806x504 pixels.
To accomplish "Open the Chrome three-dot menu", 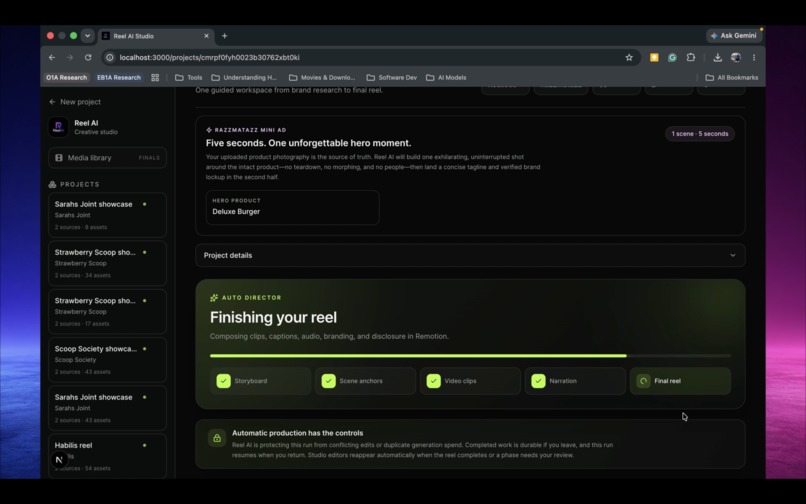I will point(754,58).
